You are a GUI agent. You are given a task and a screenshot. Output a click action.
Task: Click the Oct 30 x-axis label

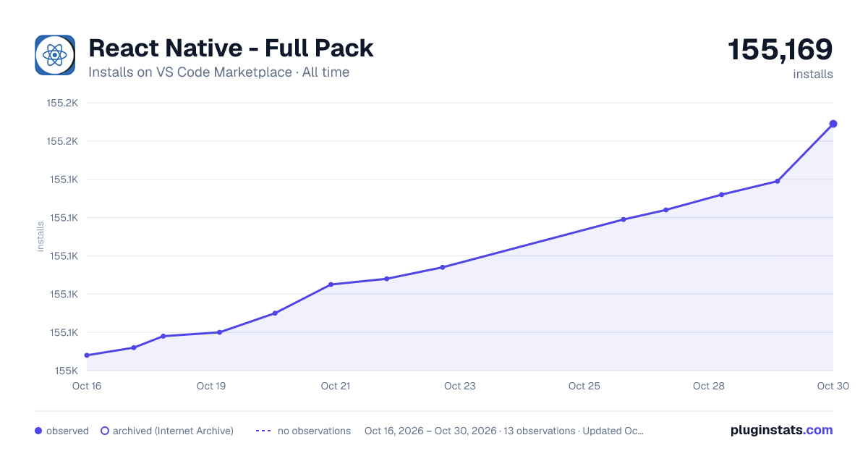(832, 386)
